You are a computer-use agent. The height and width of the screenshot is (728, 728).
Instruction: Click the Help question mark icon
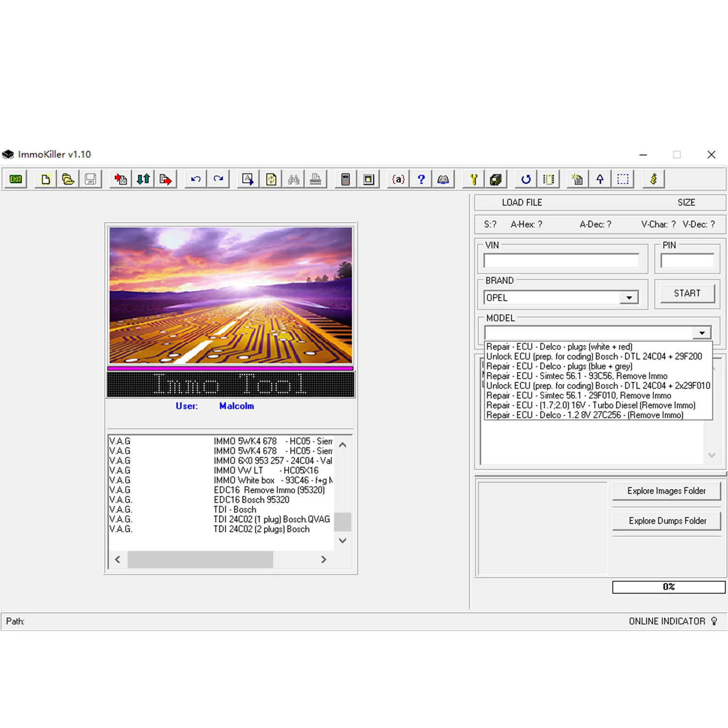[421, 179]
